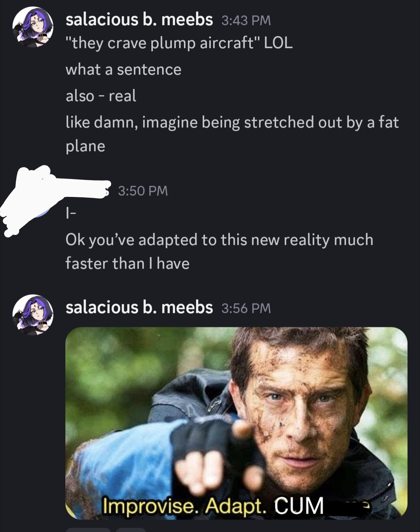Open the second salacious b. meebs avatar
The width and height of the screenshot is (420, 532).
tap(33, 314)
